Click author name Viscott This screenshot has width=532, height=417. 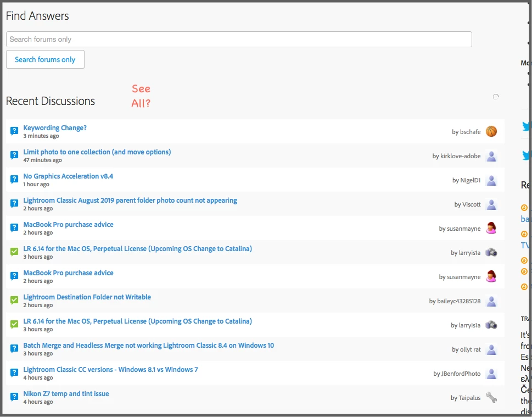[472, 204]
